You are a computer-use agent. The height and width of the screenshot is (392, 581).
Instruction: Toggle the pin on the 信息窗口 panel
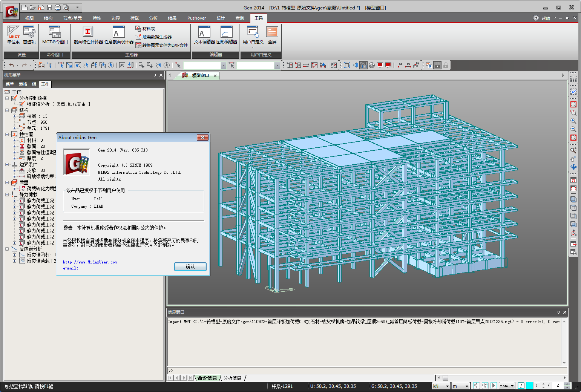point(558,312)
